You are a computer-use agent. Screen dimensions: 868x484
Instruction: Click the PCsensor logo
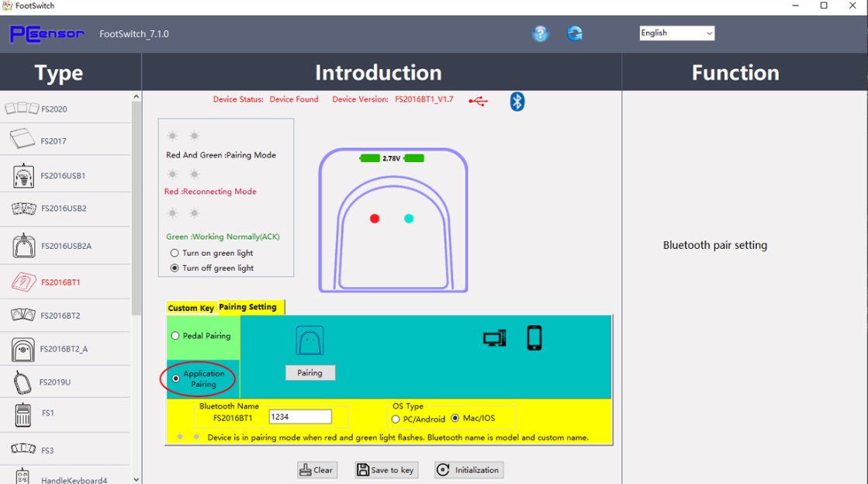tap(47, 34)
